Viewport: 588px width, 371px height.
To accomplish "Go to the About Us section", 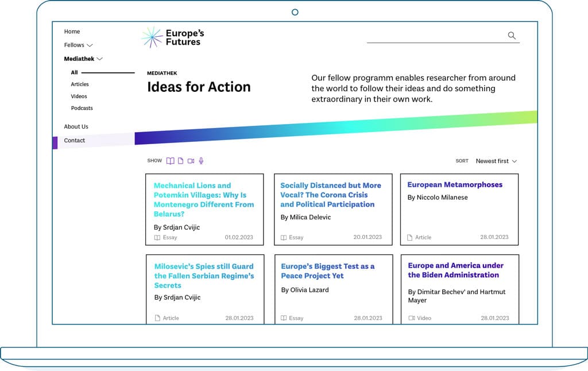I will [x=76, y=126].
